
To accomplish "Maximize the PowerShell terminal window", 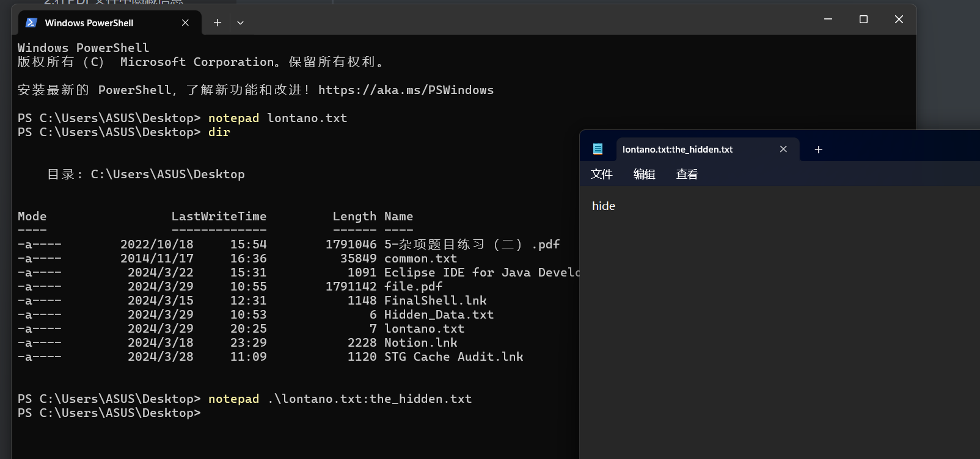I will pos(863,20).
